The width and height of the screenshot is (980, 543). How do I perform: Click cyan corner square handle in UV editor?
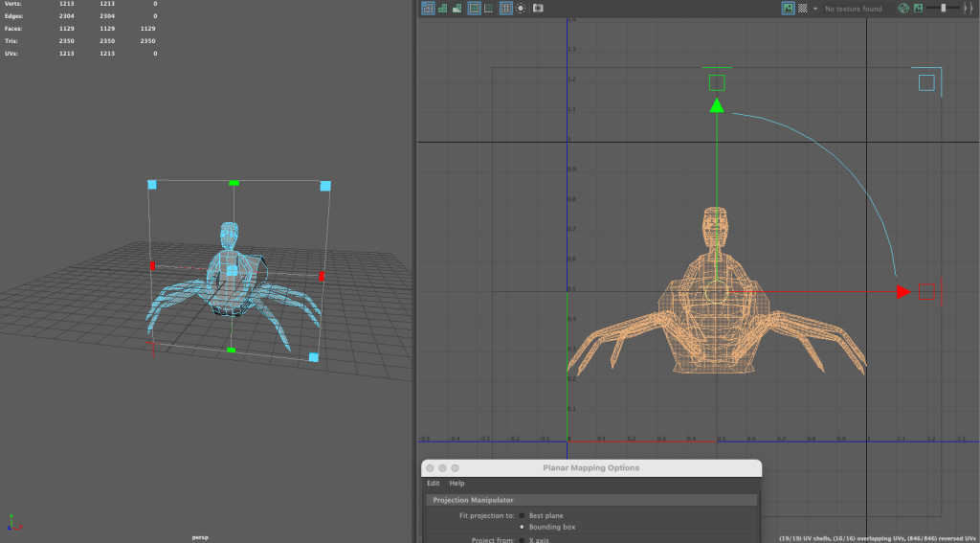926,82
